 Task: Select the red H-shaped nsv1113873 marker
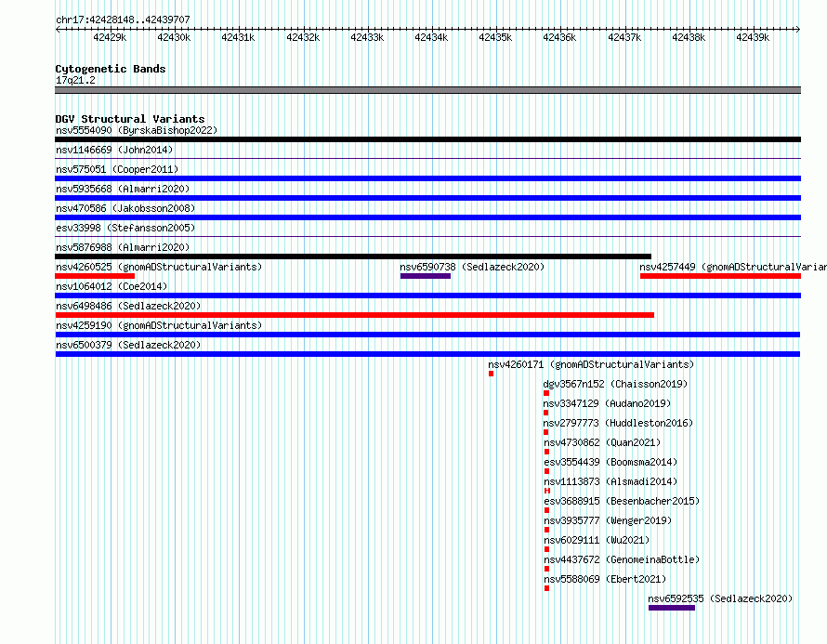547,491
